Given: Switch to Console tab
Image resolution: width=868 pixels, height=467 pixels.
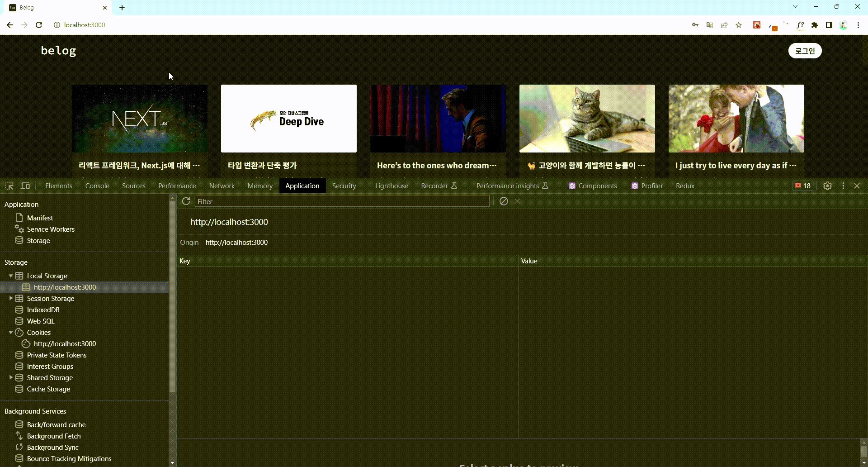Looking at the screenshot, I should click(97, 186).
